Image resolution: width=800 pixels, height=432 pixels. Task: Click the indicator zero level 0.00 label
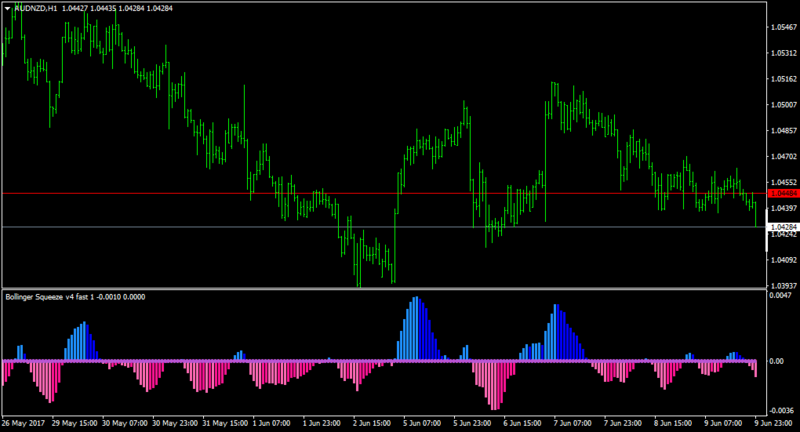[777, 361]
